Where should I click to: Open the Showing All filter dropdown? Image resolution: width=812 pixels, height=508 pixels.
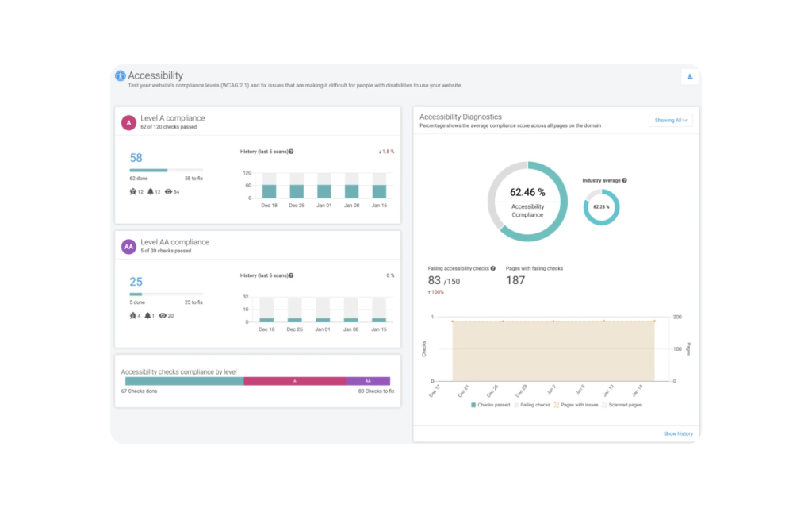pyautogui.click(x=671, y=119)
